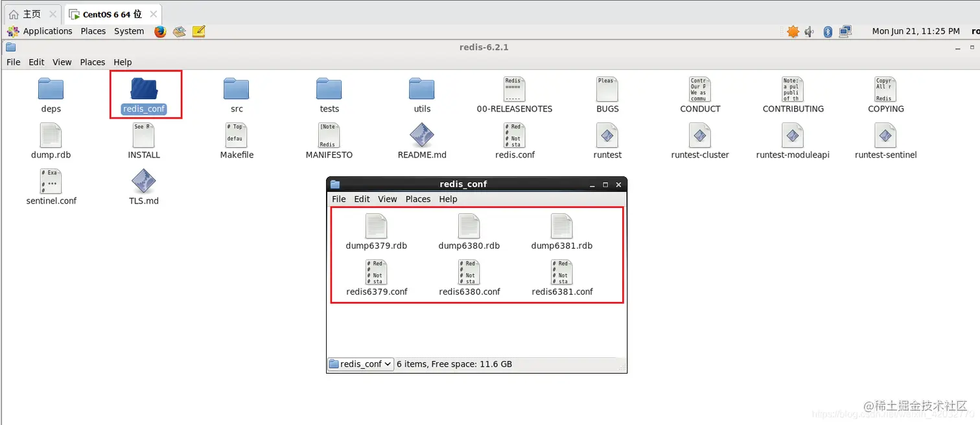The width and height of the screenshot is (980, 425).
Task: Open Edit menu in redis-6.2.1 window
Action: point(36,62)
